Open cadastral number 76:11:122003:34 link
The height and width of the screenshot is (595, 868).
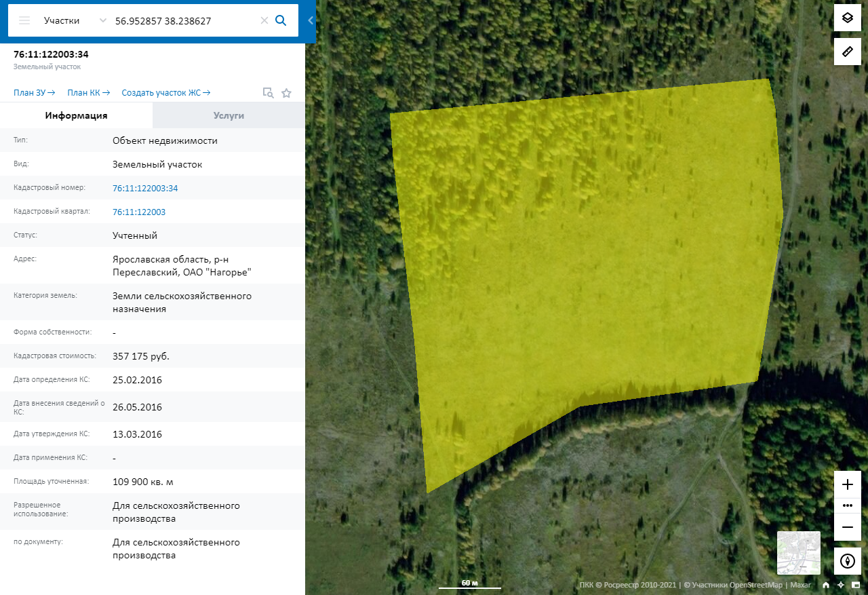coord(145,188)
